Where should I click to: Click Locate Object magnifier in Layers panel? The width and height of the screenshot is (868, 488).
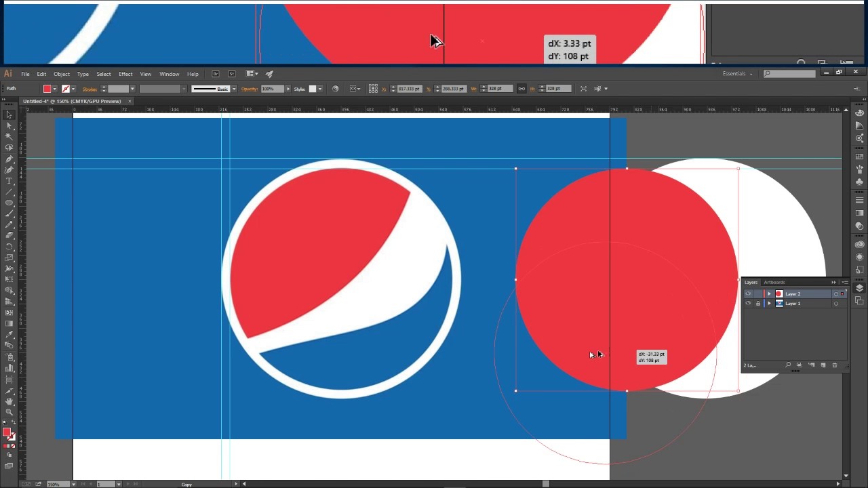[788, 365]
